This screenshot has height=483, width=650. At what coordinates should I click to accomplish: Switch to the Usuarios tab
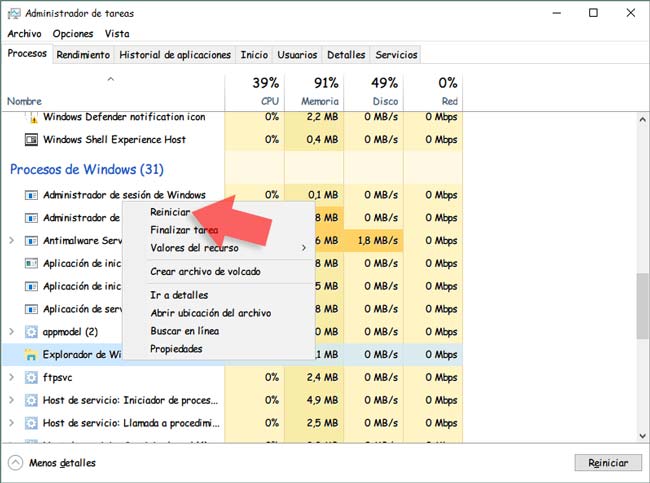(x=297, y=55)
